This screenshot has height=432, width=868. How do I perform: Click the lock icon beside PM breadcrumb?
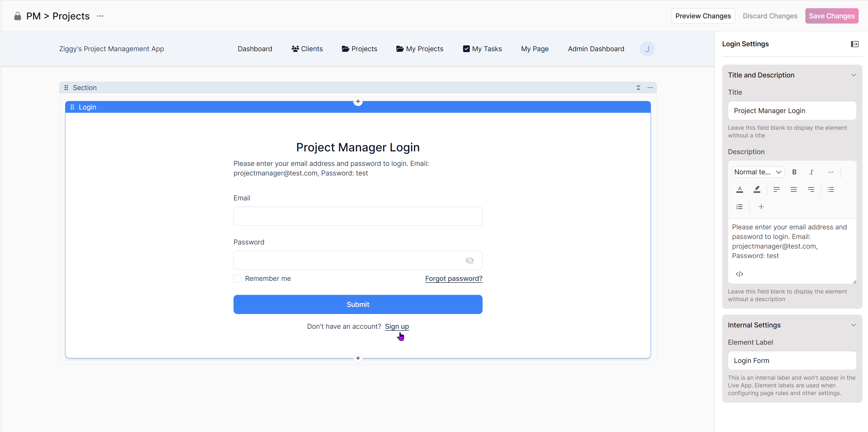click(x=18, y=16)
